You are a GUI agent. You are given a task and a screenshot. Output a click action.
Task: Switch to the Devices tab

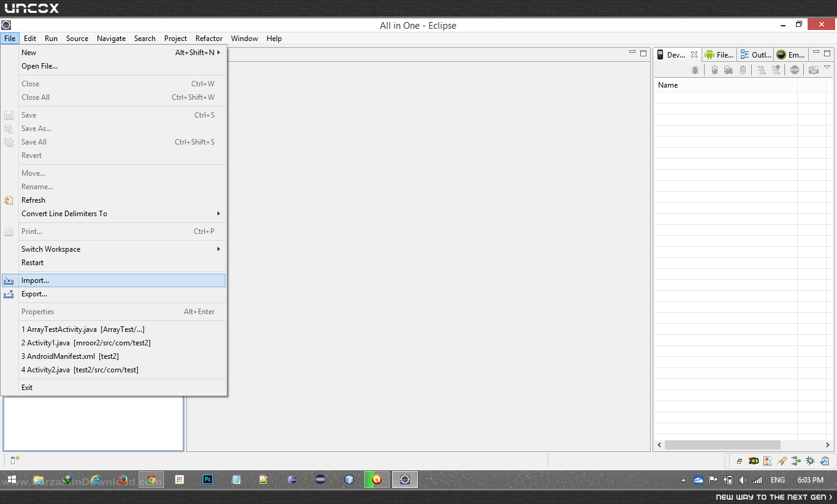(x=676, y=55)
